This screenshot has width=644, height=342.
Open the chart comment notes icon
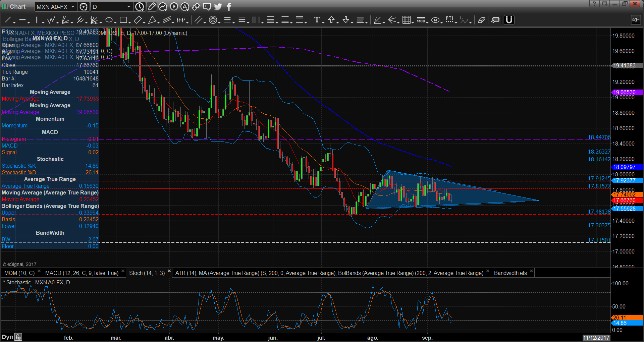(x=495, y=20)
